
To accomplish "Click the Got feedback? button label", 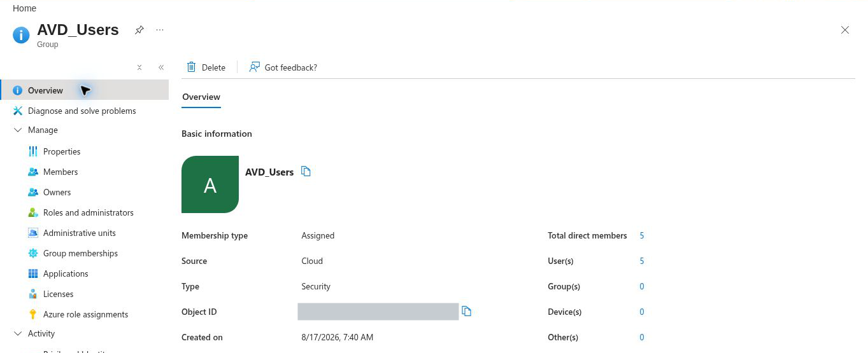I will 290,67.
